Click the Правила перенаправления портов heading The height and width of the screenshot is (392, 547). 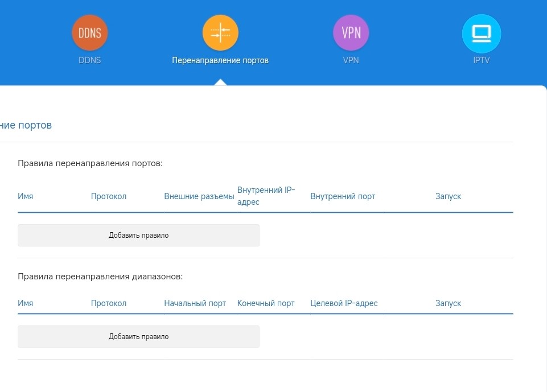point(91,163)
